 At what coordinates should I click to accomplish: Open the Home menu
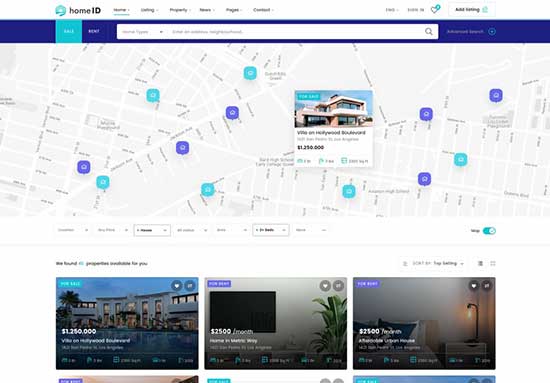tap(121, 10)
